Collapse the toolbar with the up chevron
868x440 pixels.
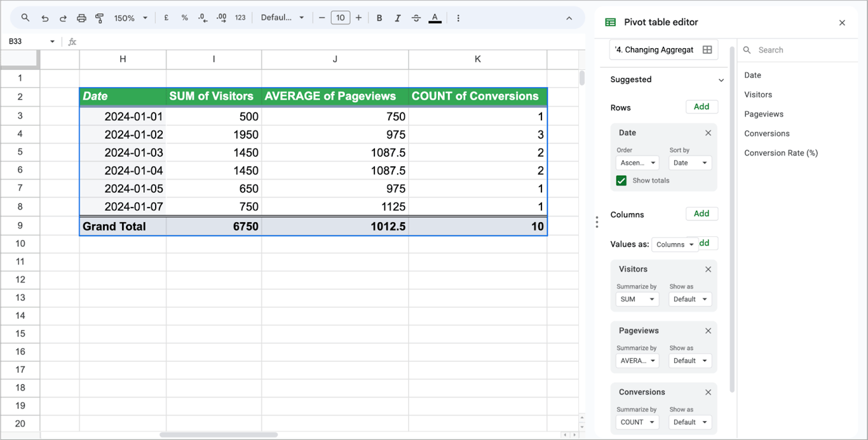(569, 18)
